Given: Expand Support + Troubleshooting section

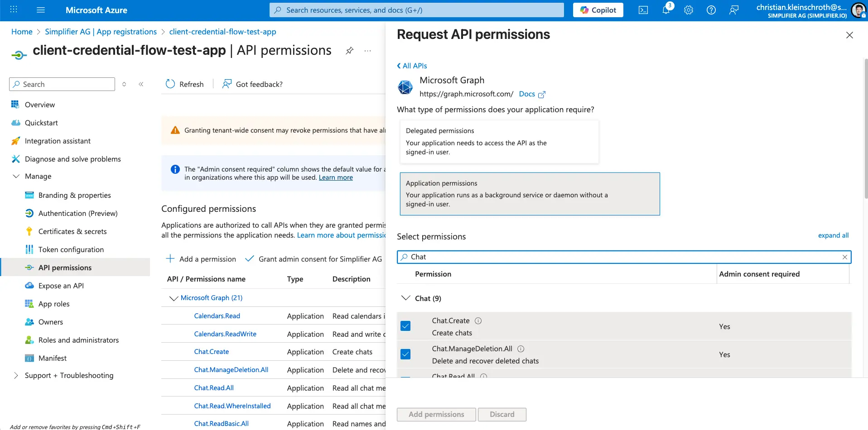Looking at the screenshot, I should (x=16, y=376).
